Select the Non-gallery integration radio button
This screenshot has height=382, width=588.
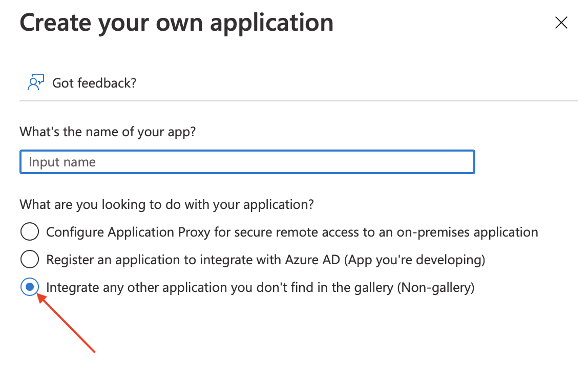click(x=30, y=287)
